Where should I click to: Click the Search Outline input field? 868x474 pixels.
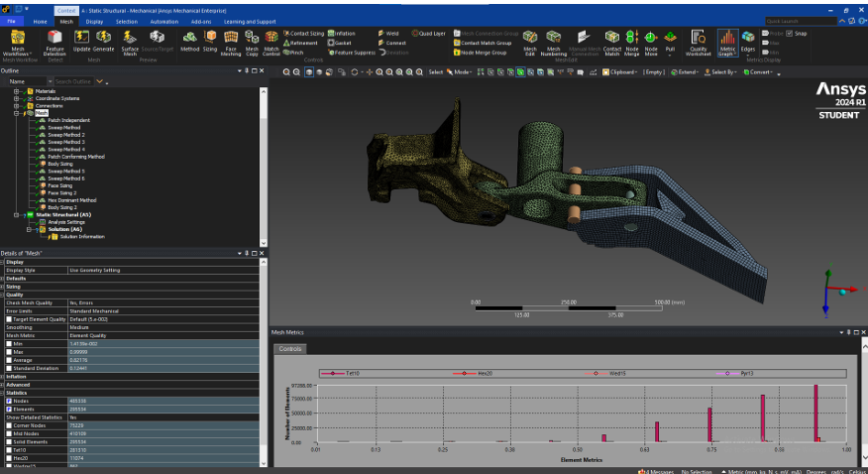72,81
